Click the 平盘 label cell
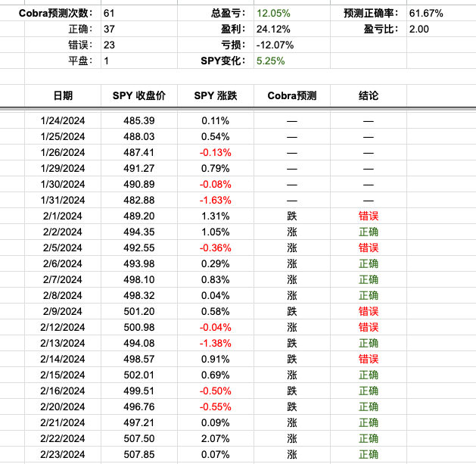 tap(63, 61)
